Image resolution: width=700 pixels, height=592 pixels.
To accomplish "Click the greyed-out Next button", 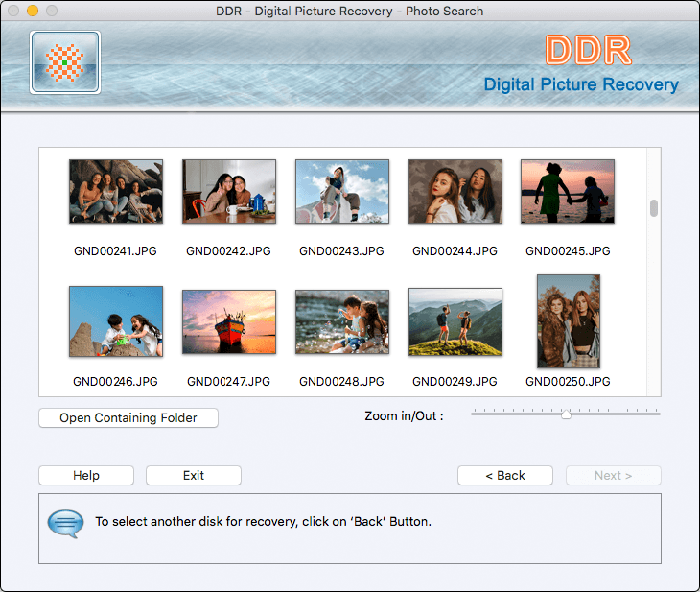I will [614, 475].
